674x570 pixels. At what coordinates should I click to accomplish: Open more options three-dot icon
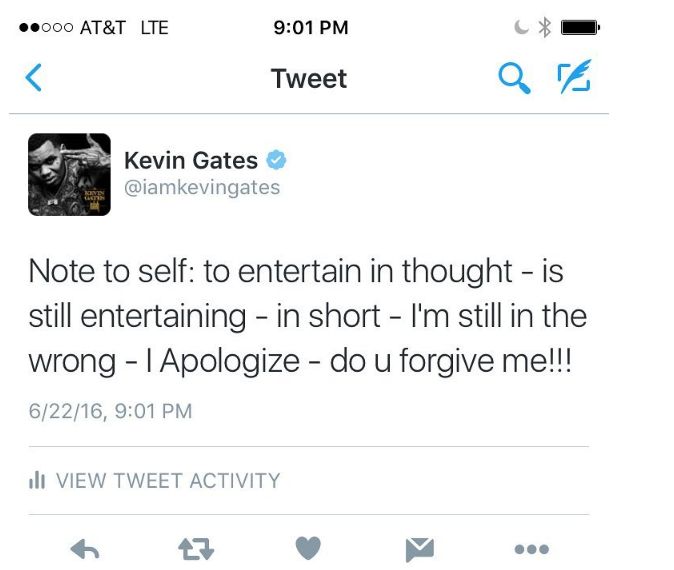tap(532, 549)
